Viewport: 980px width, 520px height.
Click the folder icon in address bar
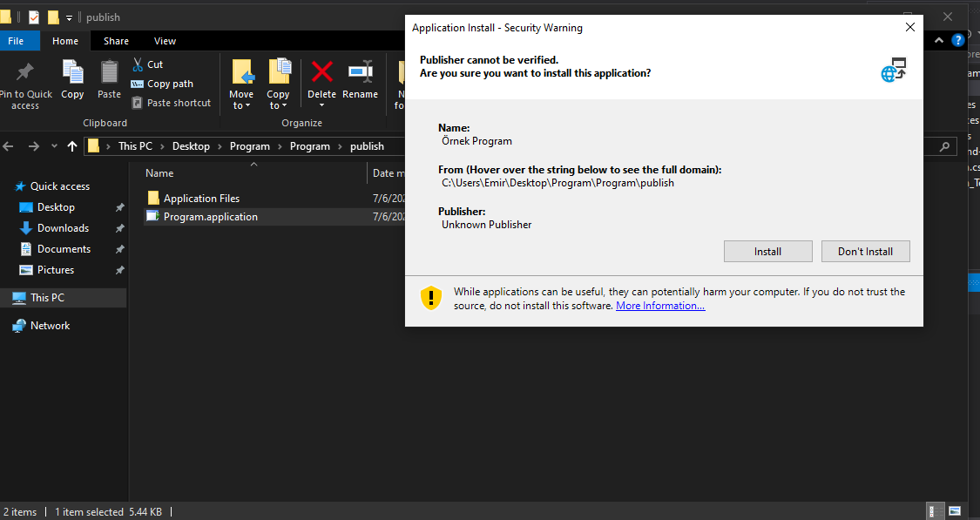(94, 146)
